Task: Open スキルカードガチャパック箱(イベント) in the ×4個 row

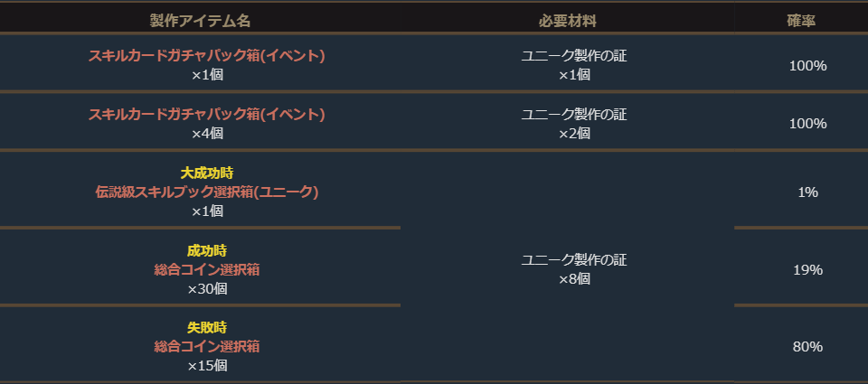Action: click(x=207, y=115)
